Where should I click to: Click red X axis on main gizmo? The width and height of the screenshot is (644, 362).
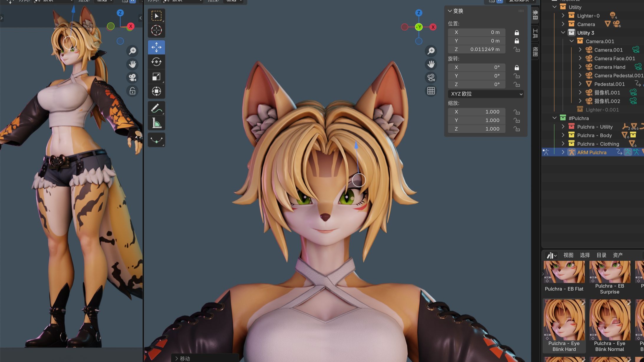tap(433, 27)
